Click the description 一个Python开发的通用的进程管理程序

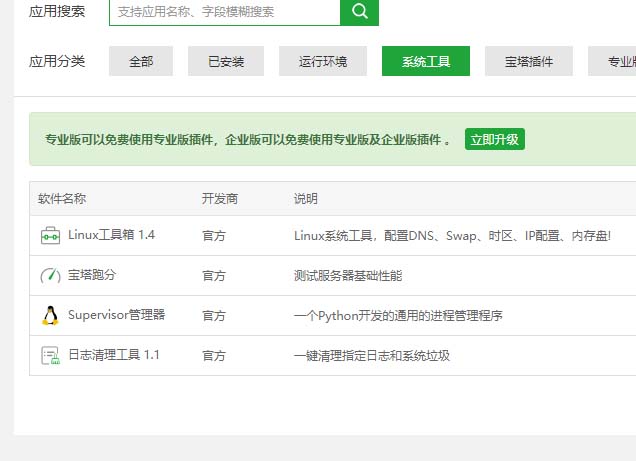(398, 315)
